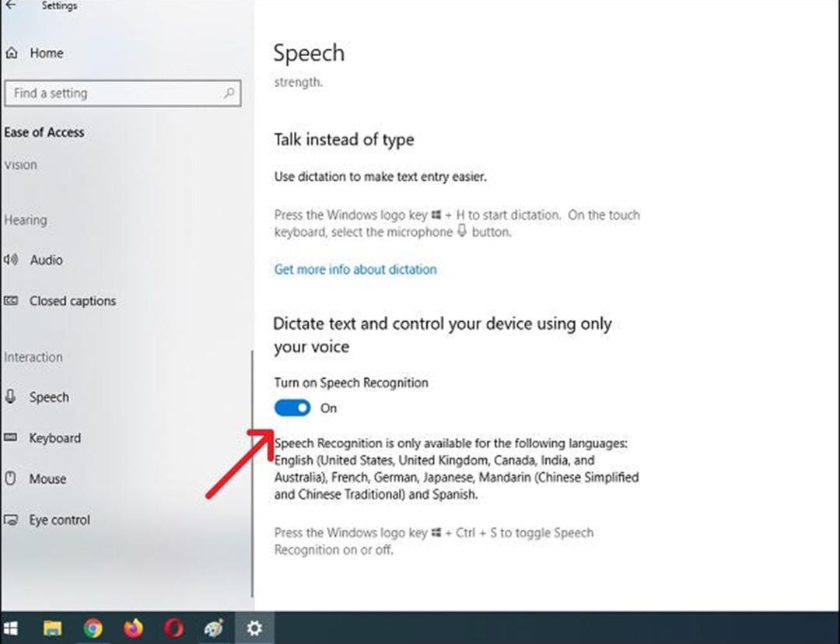The height and width of the screenshot is (644, 840).
Task: Click the search magnifier icon
Action: pos(229,93)
